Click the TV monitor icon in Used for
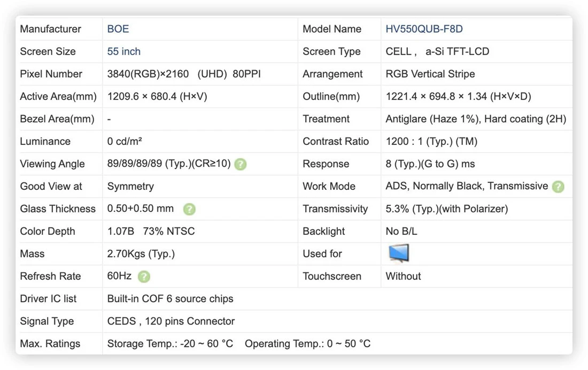 click(x=399, y=253)
